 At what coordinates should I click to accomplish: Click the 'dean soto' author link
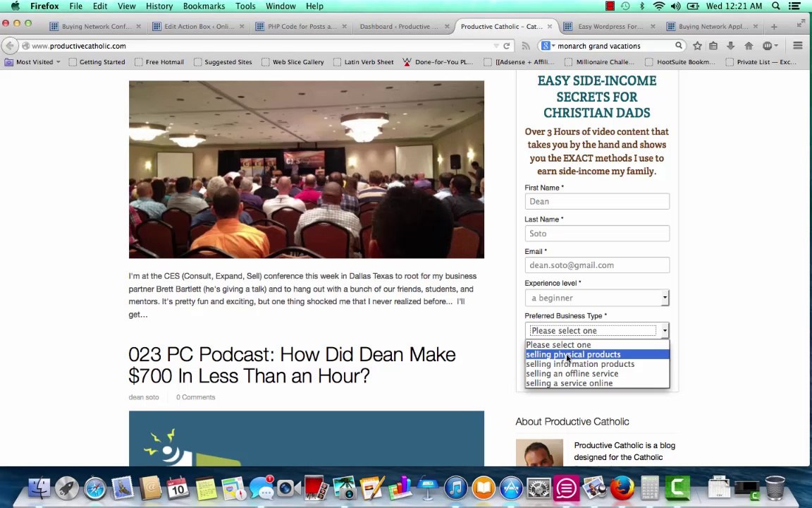click(x=144, y=397)
